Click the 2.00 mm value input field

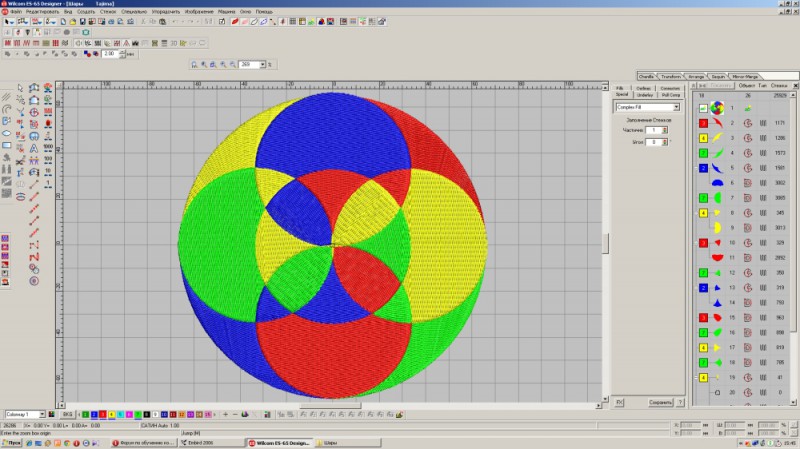point(110,54)
